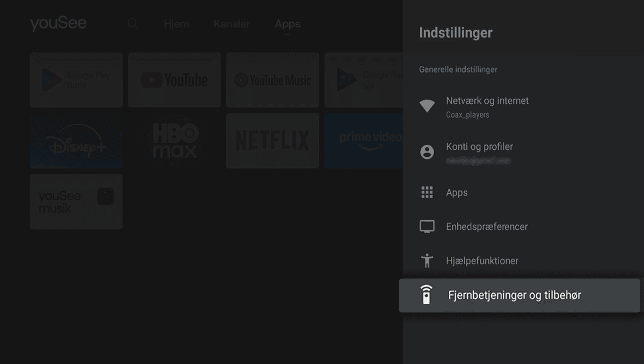This screenshot has width=644, height=364.
Task: Click the Apps grid icon
Action: pos(427,193)
